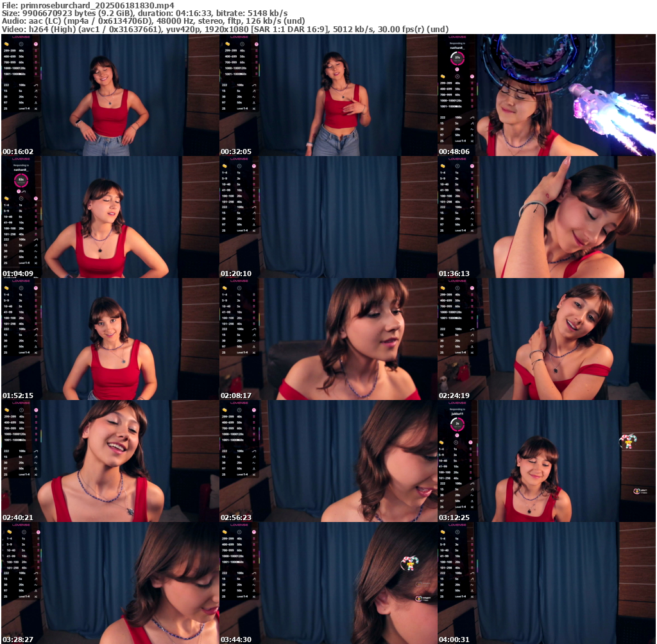Pick the thumbnail at 03:12:25
The width and height of the screenshot is (657, 644).
547,461
